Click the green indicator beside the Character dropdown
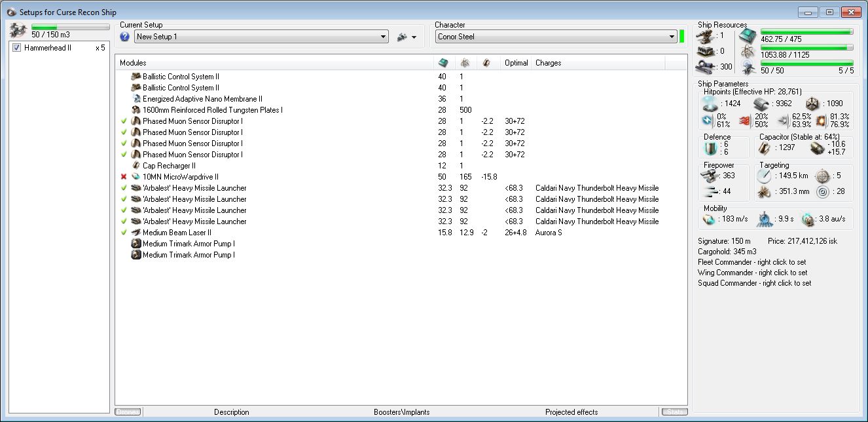The height and width of the screenshot is (422, 868). pos(681,37)
